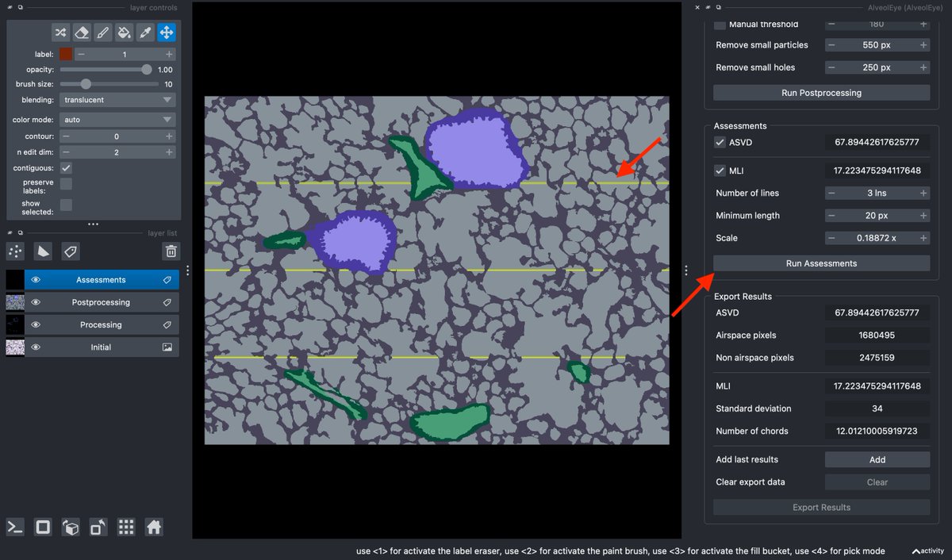Image resolution: width=952 pixels, height=560 pixels.
Task: Decrease the Minimum length value
Action: coord(832,216)
